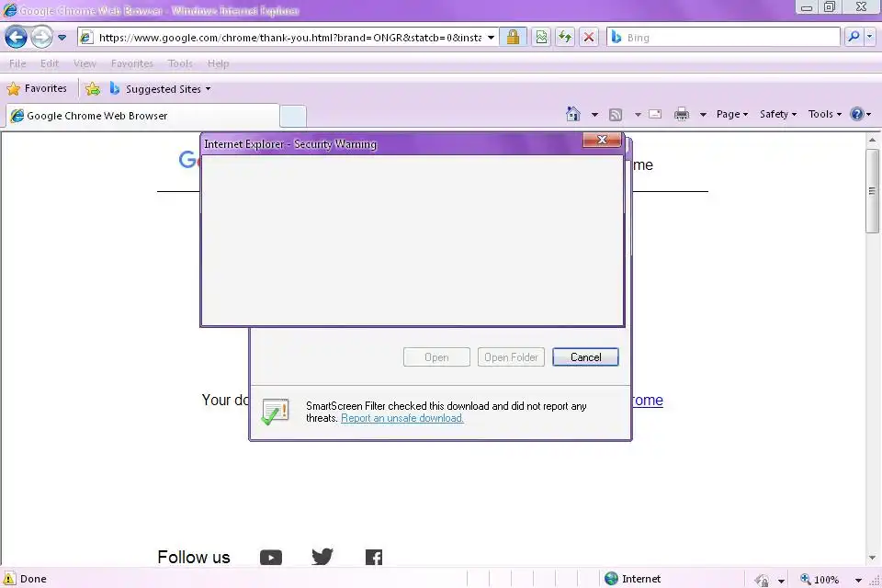Click the vertical scrollbar thumb
Image resolution: width=882 pixels, height=588 pixels.
pyautogui.click(x=872, y=191)
